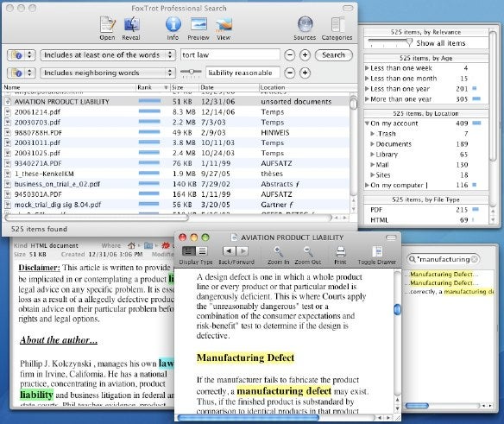Click the Preview toolbar icon
Screen dimensions: 504x424
pos(198,24)
